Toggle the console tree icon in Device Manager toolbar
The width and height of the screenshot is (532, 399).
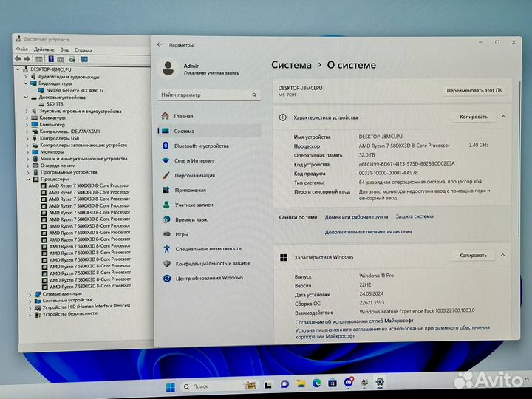[x=39, y=59]
